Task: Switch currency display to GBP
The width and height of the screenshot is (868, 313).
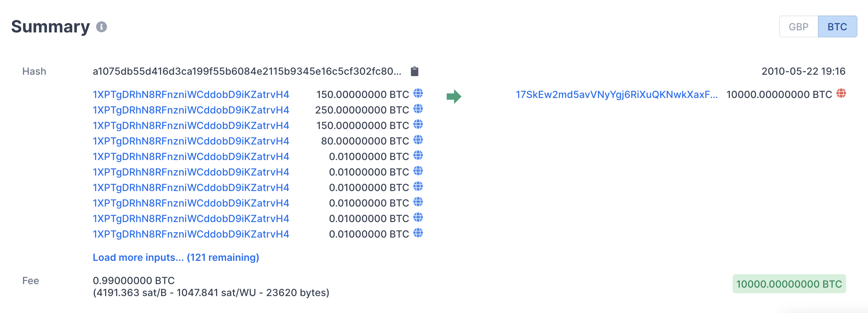Action: (x=799, y=27)
